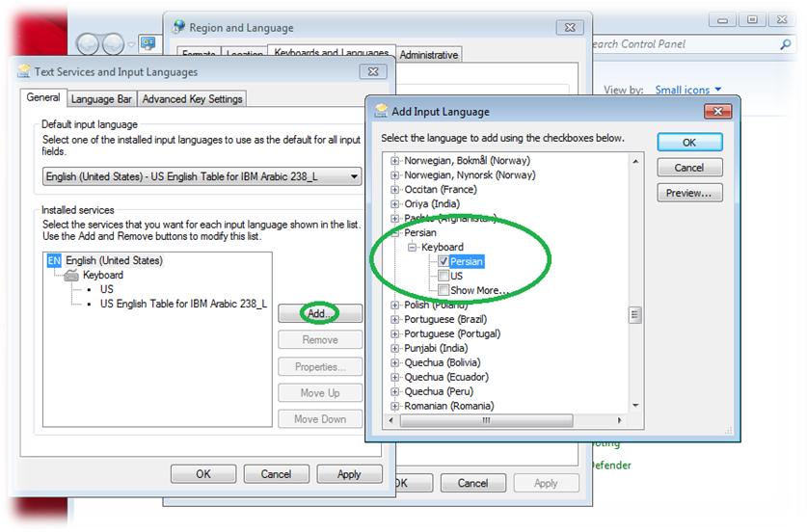Open the View by Small icons dropdown
The height and width of the screenshot is (532, 807).
tap(688, 90)
